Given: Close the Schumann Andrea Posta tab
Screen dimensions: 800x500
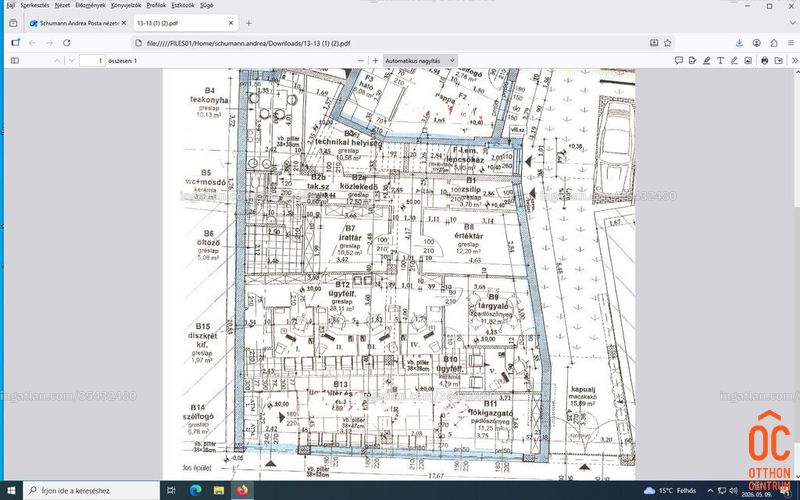Looking at the screenshot, I should point(123,23).
